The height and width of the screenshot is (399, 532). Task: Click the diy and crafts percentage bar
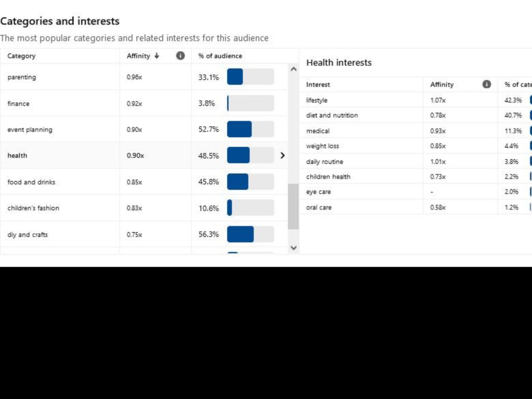[x=251, y=234]
